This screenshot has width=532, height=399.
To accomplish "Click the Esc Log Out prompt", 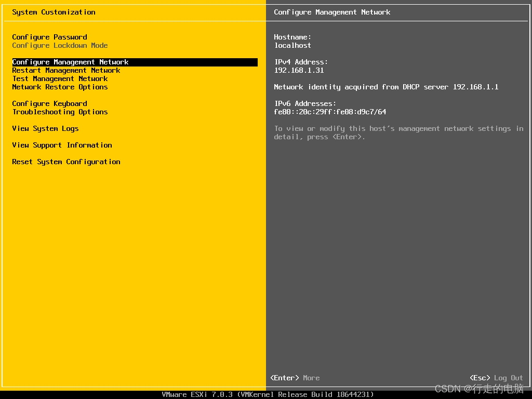I will (x=496, y=378).
